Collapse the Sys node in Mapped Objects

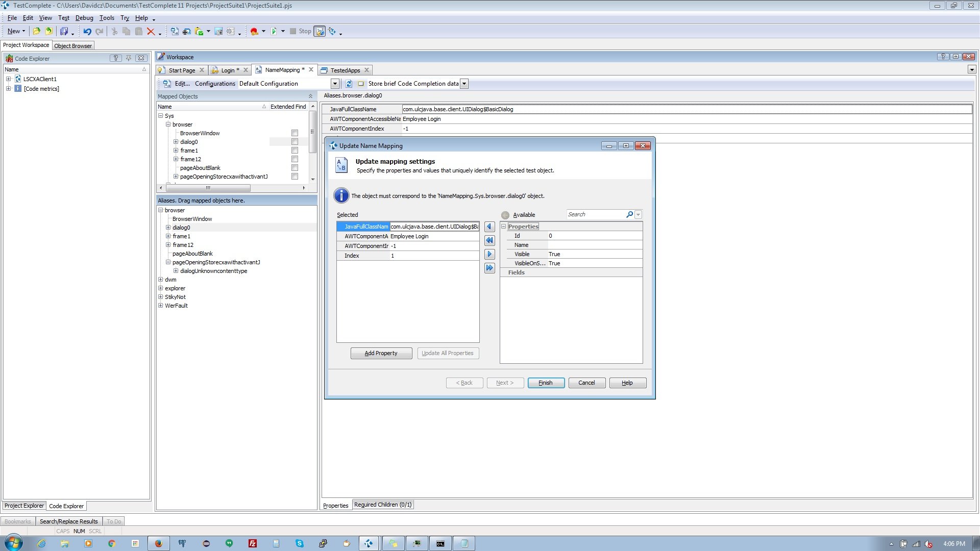160,116
